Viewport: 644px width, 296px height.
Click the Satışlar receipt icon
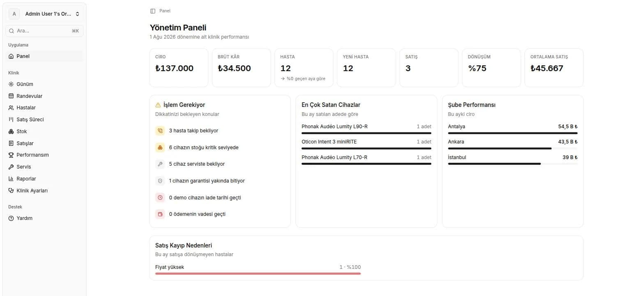[x=11, y=143]
